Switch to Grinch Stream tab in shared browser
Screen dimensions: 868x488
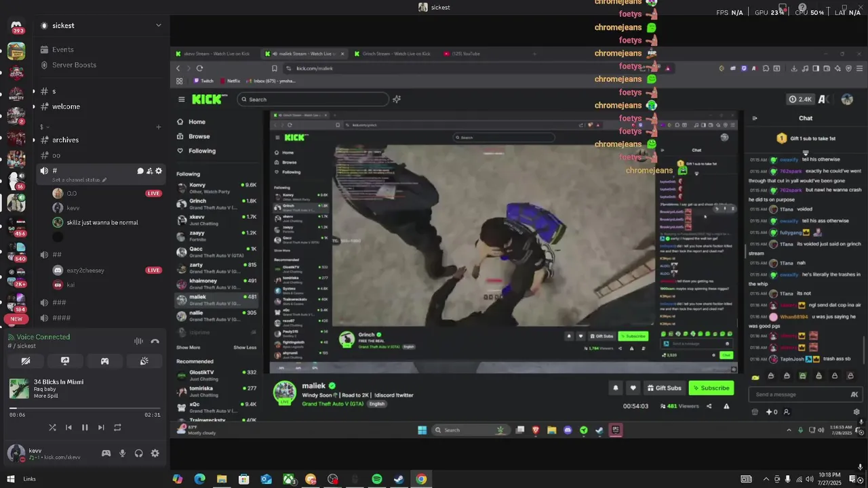(x=396, y=54)
